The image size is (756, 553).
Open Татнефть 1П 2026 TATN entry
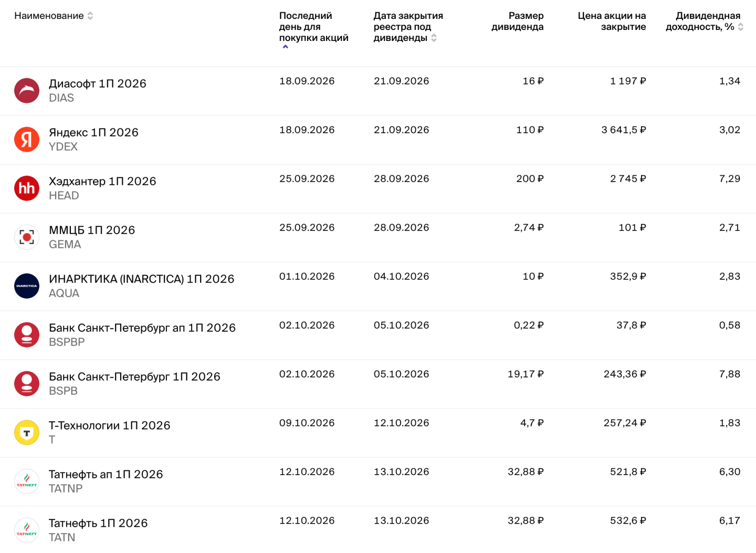coord(98,523)
